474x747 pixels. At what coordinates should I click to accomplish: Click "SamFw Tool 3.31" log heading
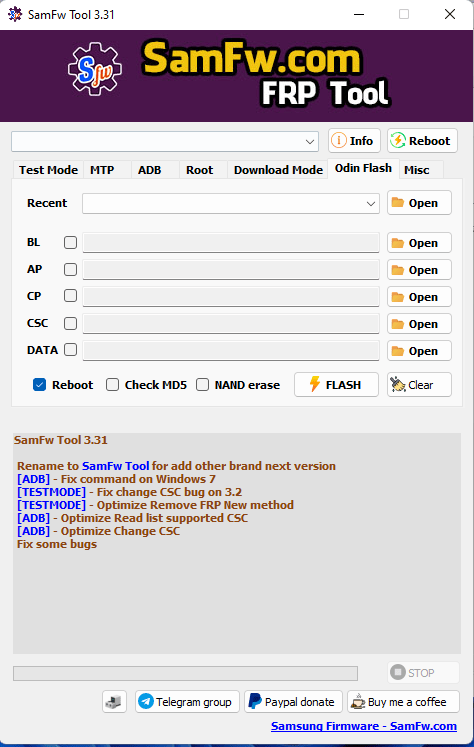coord(61,440)
